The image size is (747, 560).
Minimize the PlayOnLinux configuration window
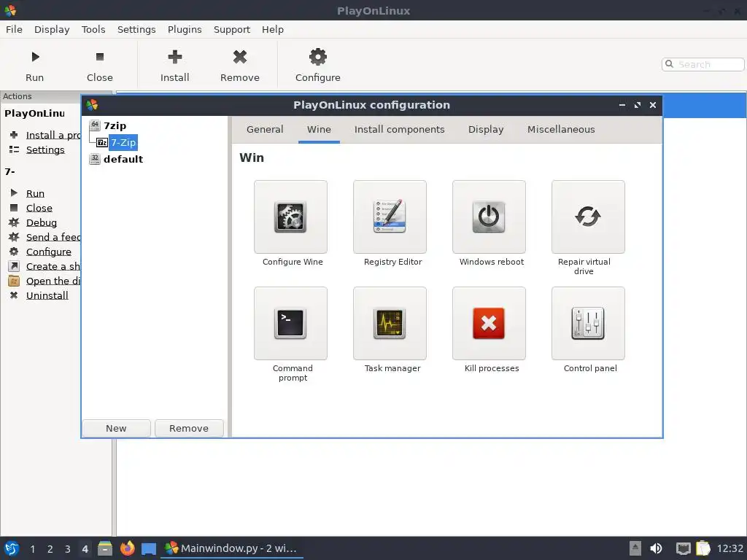pos(622,105)
